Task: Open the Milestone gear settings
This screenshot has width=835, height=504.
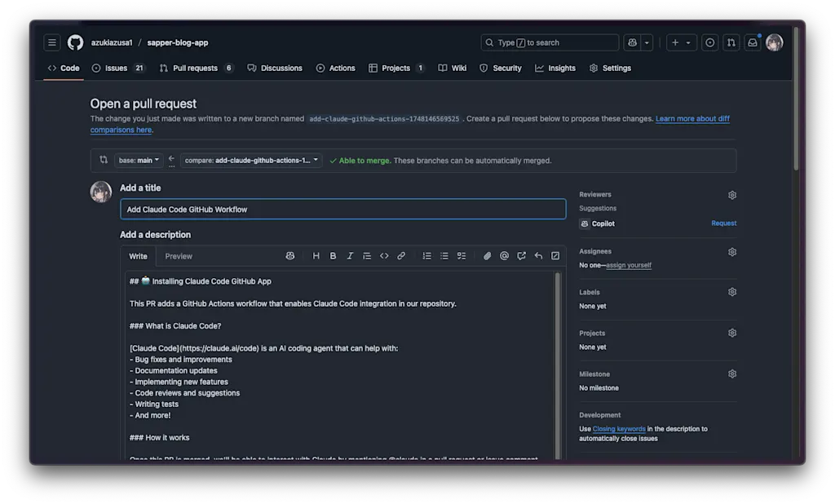Action: click(732, 374)
